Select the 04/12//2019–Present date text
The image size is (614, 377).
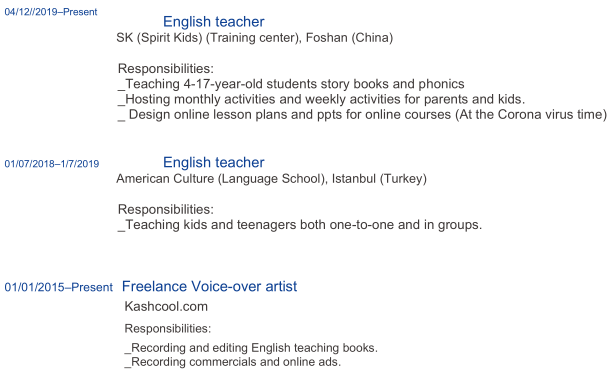[51, 12]
